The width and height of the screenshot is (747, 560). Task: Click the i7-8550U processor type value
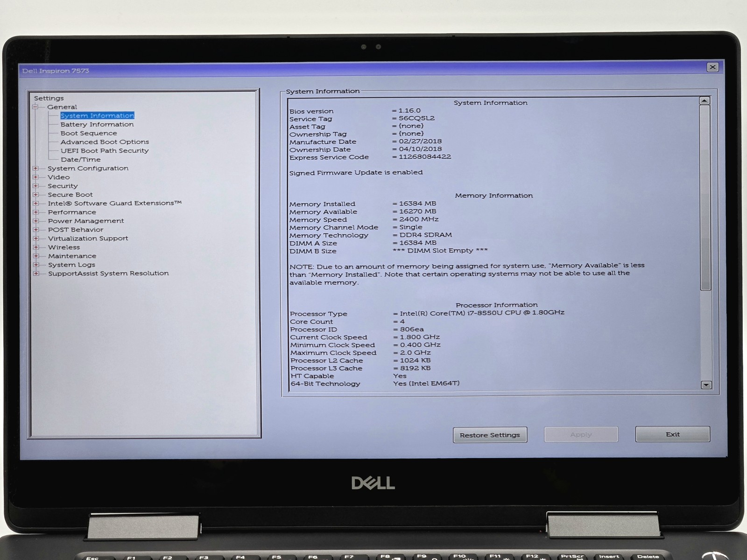click(482, 313)
